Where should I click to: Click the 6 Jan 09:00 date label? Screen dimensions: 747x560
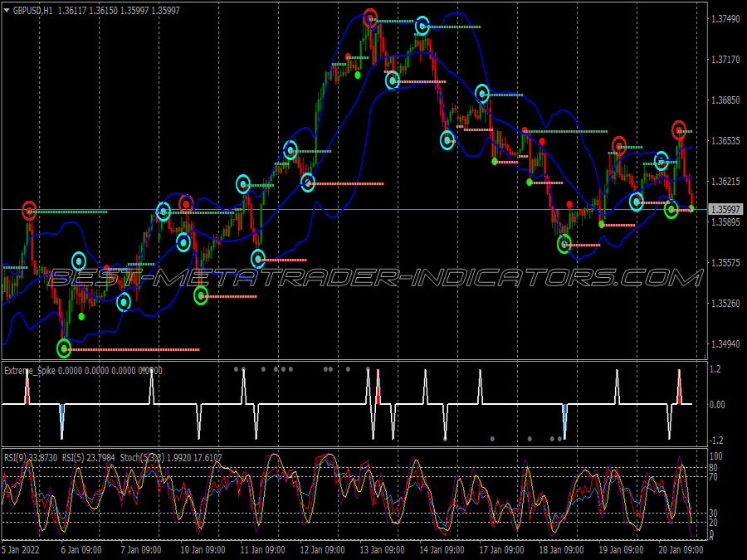[81, 550]
